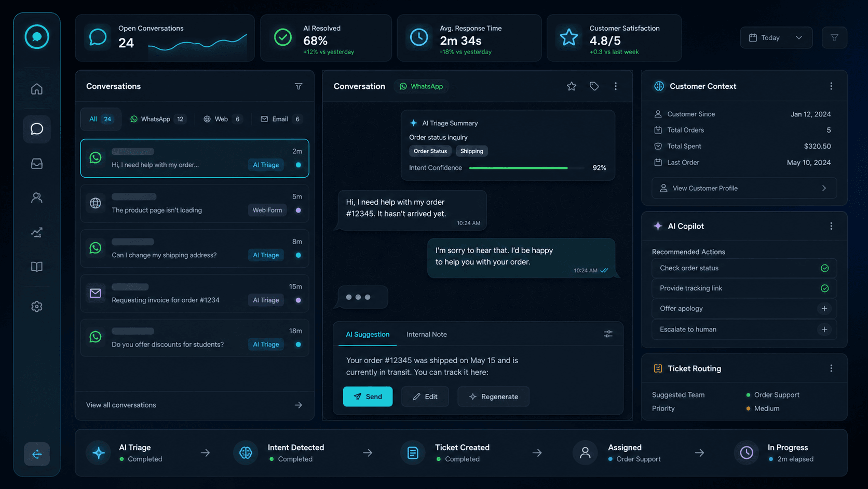Open Ticket Routing three-dot menu
Image resolution: width=868 pixels, height=489 pixels.
(831, 368)
